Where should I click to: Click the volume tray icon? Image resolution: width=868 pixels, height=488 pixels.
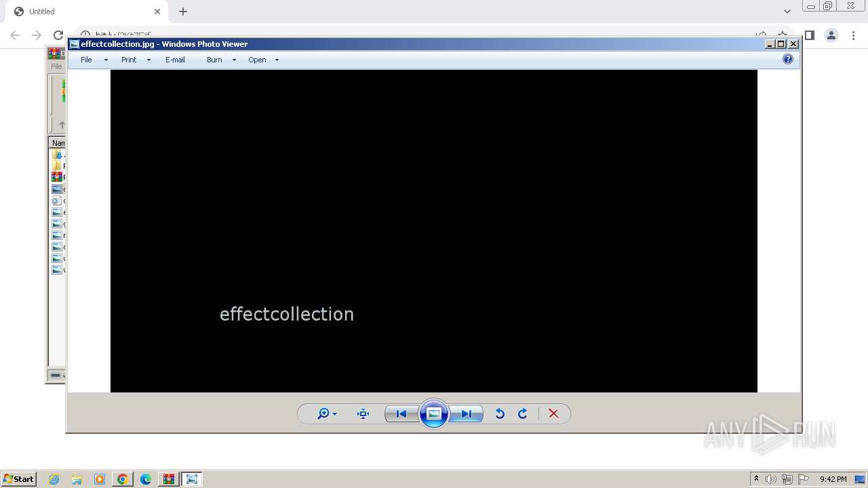(771, 479)
